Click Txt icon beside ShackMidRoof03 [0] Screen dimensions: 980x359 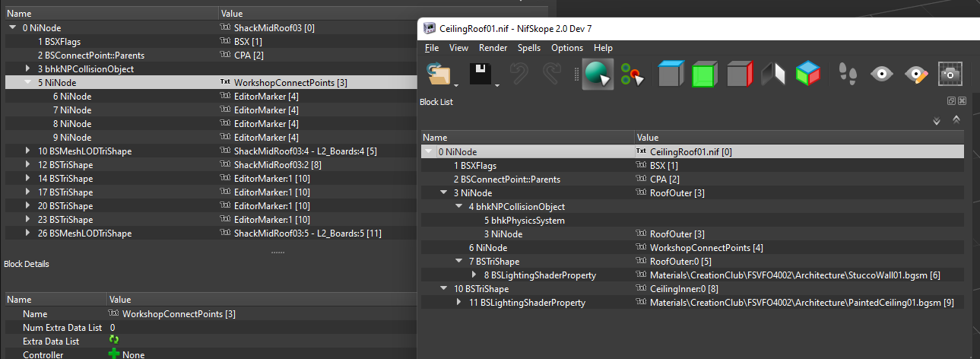(x=225, y=28)
